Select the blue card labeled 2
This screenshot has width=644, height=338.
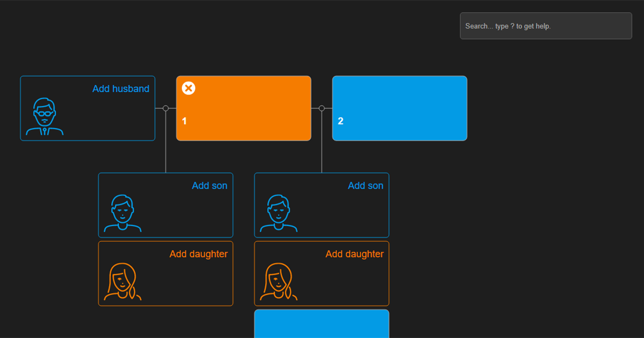pos(399,108)
